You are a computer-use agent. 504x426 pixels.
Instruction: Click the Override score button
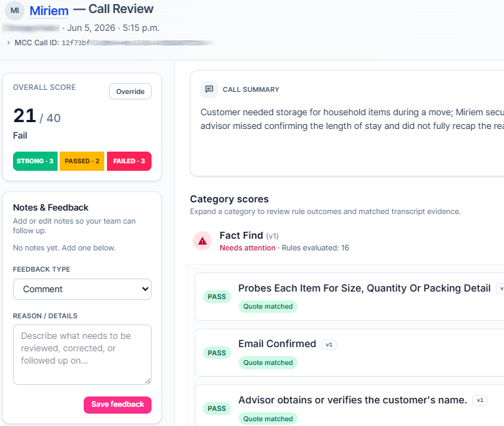click(130, 91)
